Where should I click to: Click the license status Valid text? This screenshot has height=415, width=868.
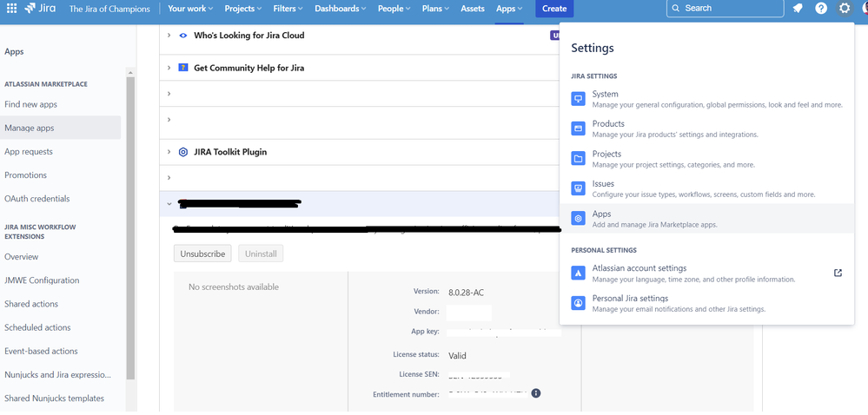457,356
